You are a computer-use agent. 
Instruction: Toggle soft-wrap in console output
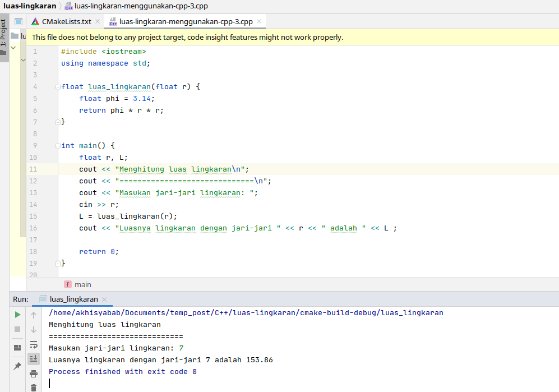[x=34, y=344]
